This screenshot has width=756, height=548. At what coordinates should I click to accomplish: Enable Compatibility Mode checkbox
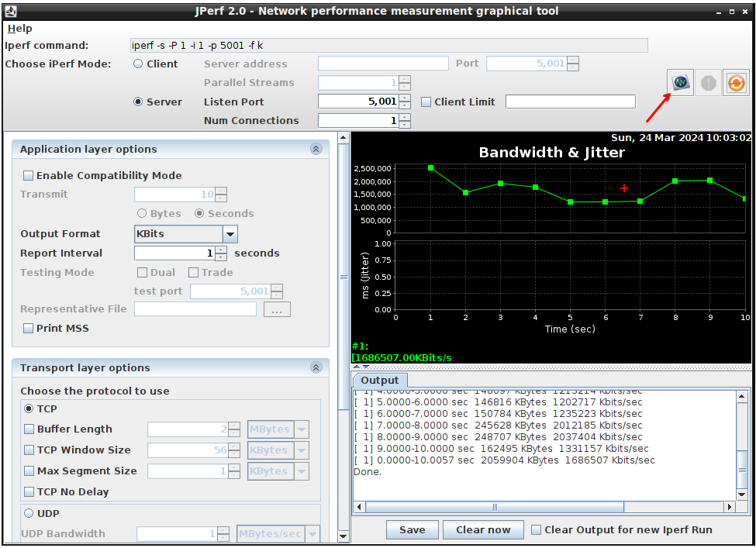[29, 176]
